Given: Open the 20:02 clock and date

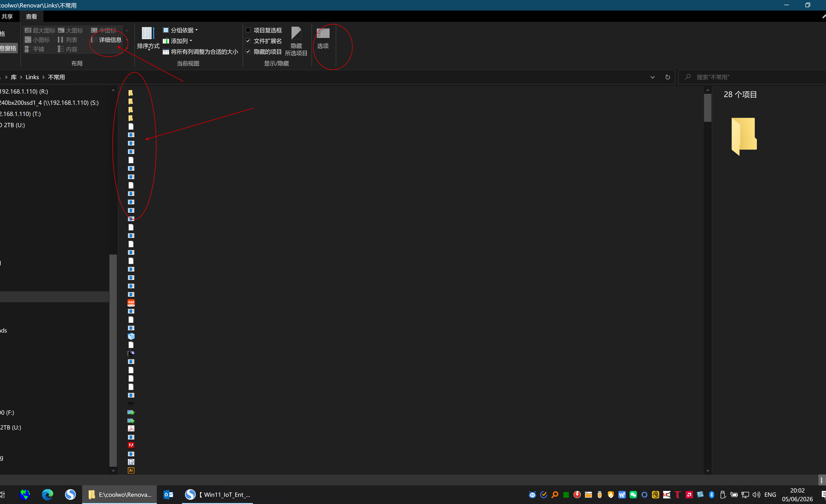Looking at the screenshot, I should (797, 495).
